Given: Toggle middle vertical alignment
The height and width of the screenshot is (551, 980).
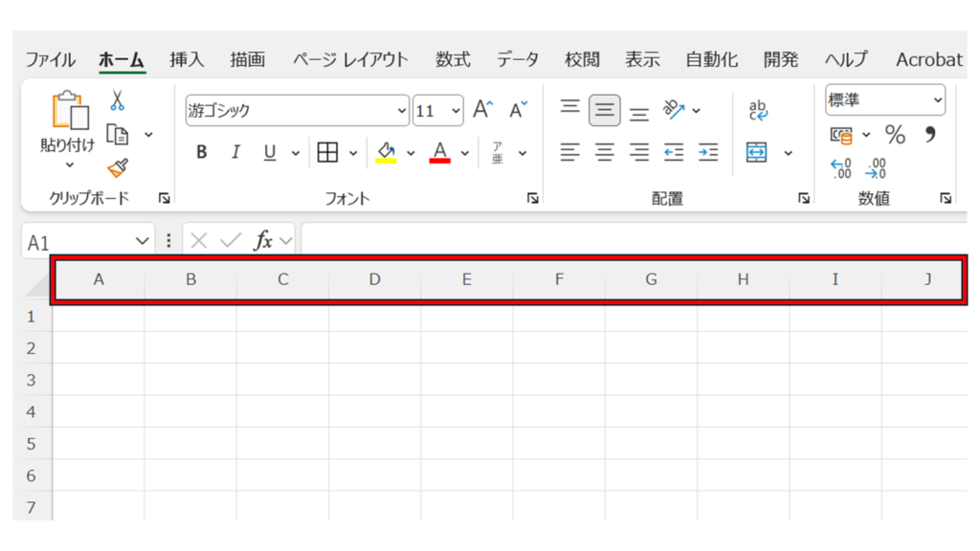Looking at the screenshot, I should click(604, 110).
